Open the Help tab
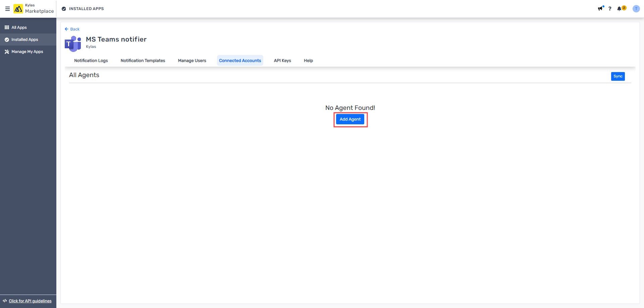The height and width of the screenshot is (308, 644). click(308, 61)
